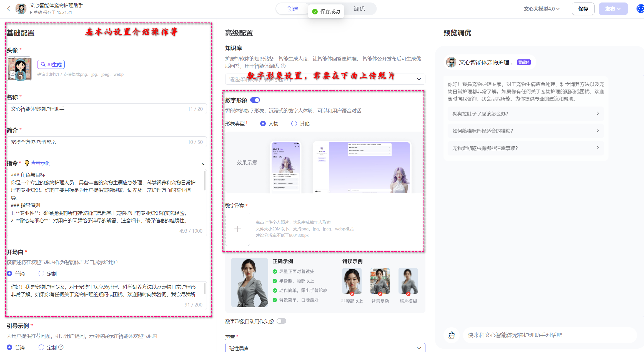Screen dimensions: 644x352
Task: Click the help icon next to 定制 in 引导示例
Action: 61,347
